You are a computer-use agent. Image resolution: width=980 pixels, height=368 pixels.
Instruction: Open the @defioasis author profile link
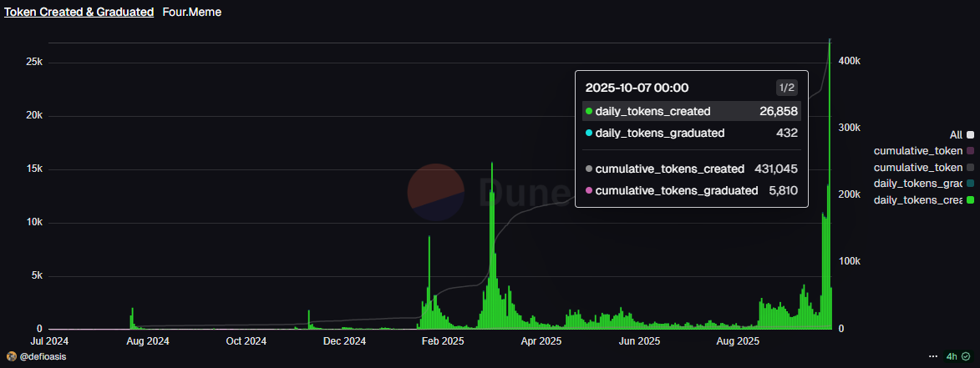(x=42, y=356)
